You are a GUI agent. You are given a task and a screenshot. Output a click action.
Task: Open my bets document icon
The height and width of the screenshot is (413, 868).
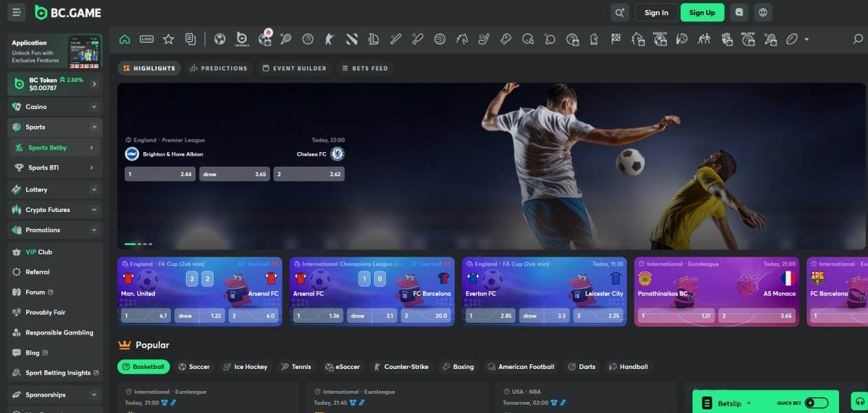coord(190,39)
